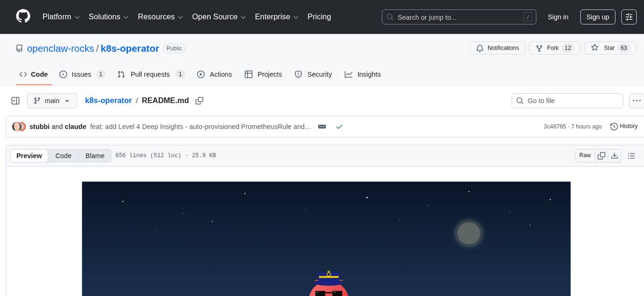Switch to Blame view

(x=95, y=155)
